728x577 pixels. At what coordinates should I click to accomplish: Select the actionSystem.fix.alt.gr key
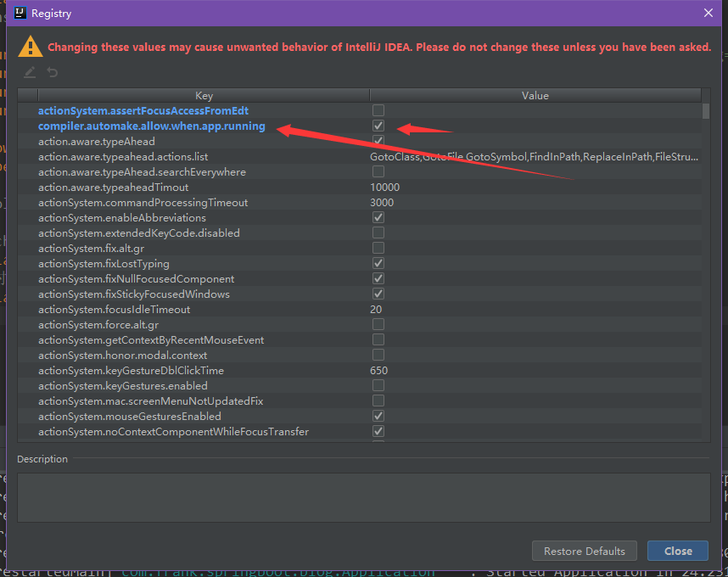[x=91, y=249]
